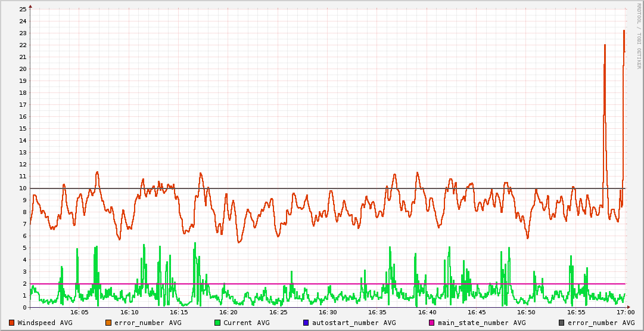
Task: Click the 0 value on the y-axis
Action: coord(24,308)
